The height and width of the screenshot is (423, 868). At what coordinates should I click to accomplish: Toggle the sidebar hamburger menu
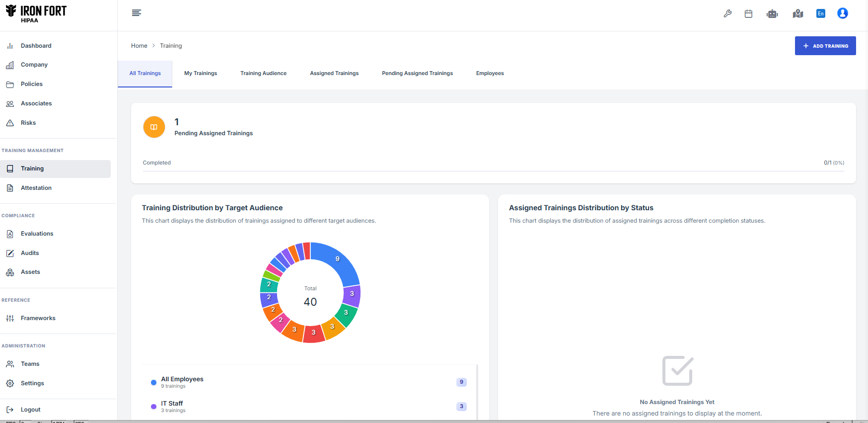(137, 13)
